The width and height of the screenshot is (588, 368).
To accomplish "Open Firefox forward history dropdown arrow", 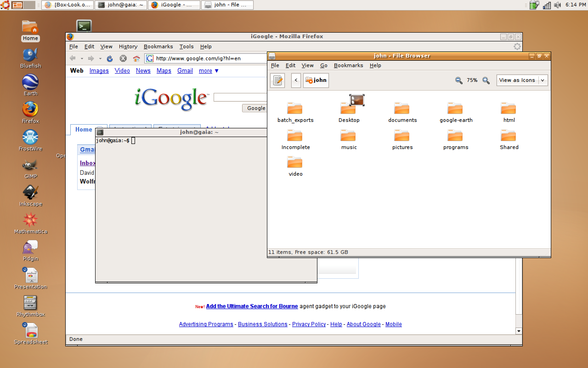I will click(x=100, y=58).
